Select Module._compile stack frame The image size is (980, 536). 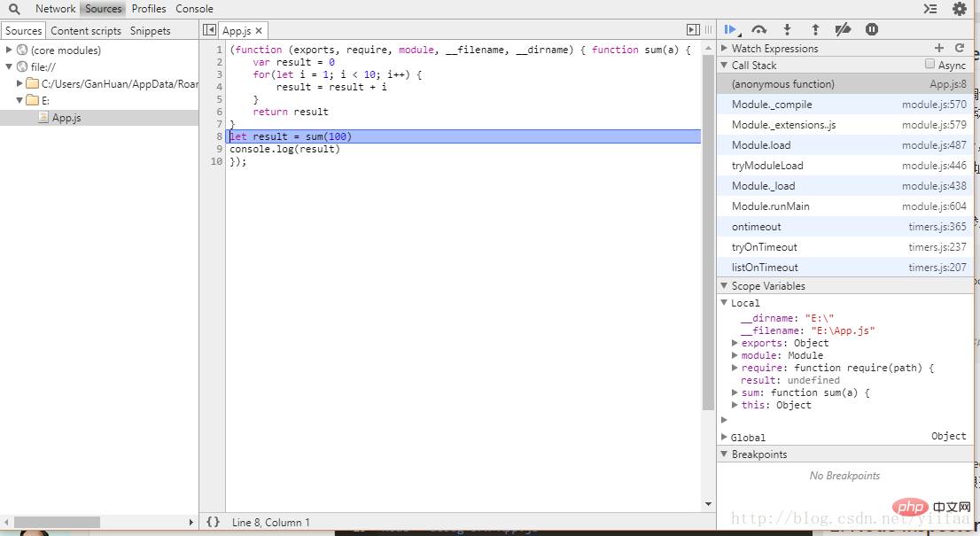[845, 105]
